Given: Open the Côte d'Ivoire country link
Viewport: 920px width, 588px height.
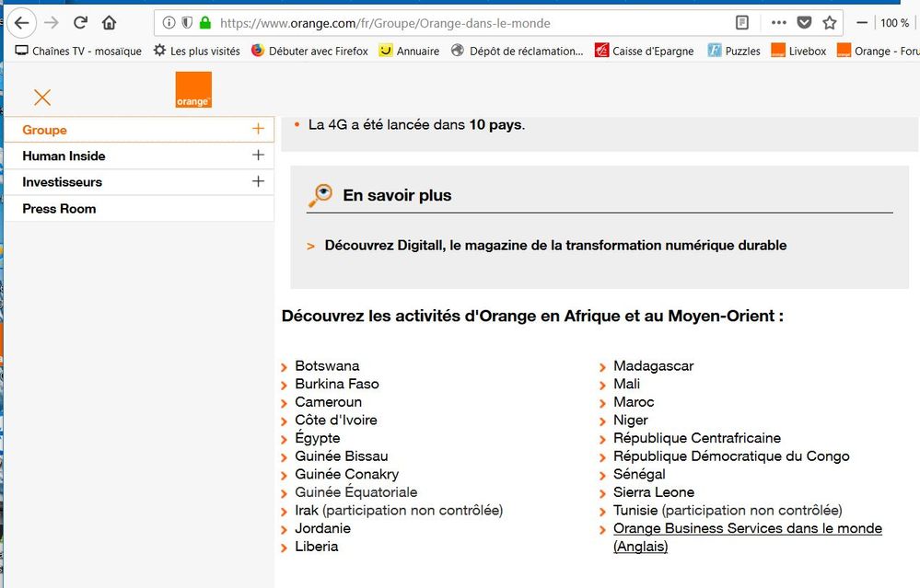Looking at the screenshot, I should point(335,421).
